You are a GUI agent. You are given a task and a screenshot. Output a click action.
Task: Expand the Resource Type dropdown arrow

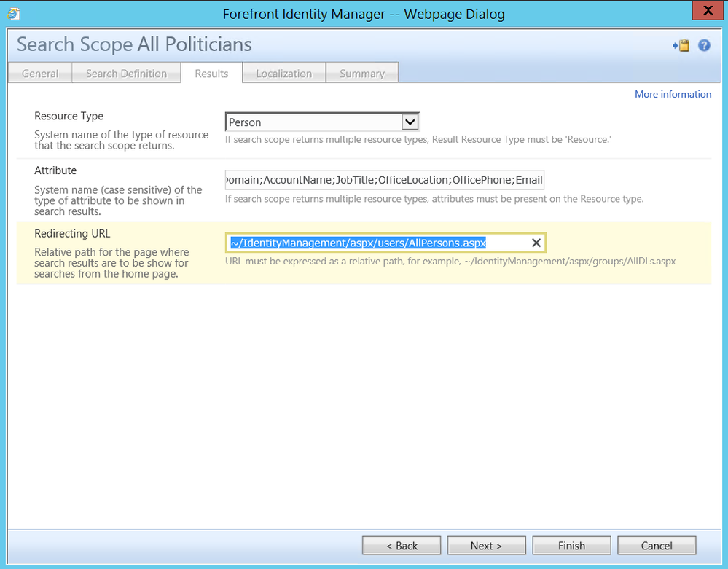410,122
